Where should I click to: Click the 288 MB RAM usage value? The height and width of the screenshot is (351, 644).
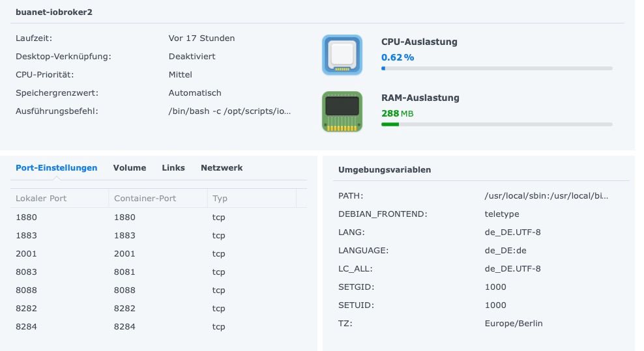(397, 114)
